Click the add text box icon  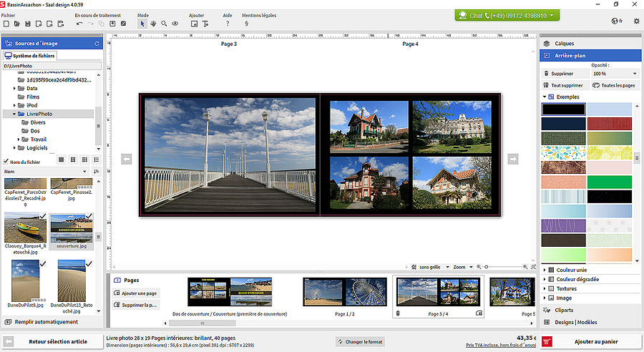tap(205, 24)
